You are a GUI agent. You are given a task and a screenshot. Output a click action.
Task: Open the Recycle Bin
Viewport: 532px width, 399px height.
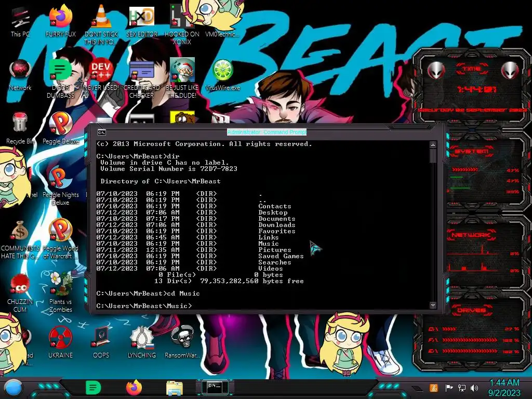click(20, 128)
